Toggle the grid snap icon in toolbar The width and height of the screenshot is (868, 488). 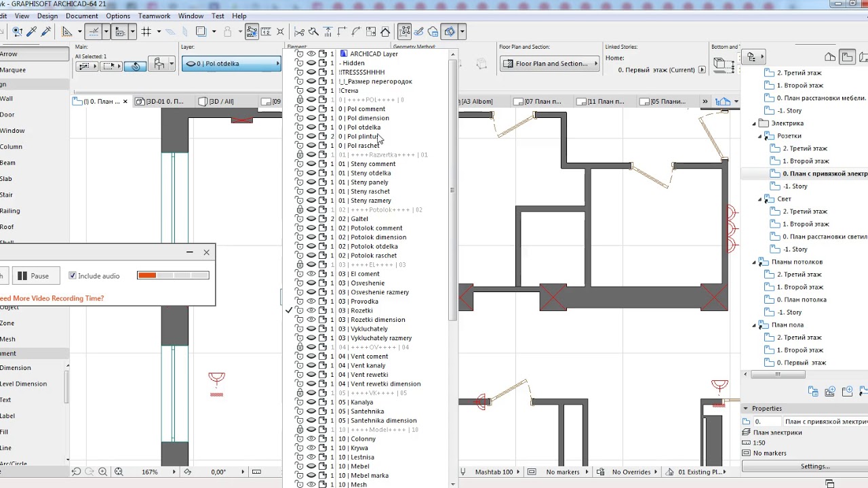tap(146, 31)
